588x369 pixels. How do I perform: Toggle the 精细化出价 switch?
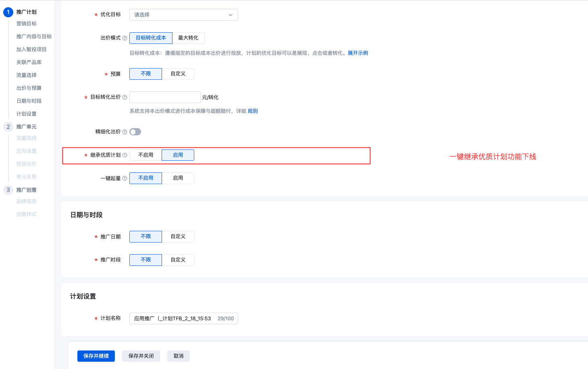135,132
